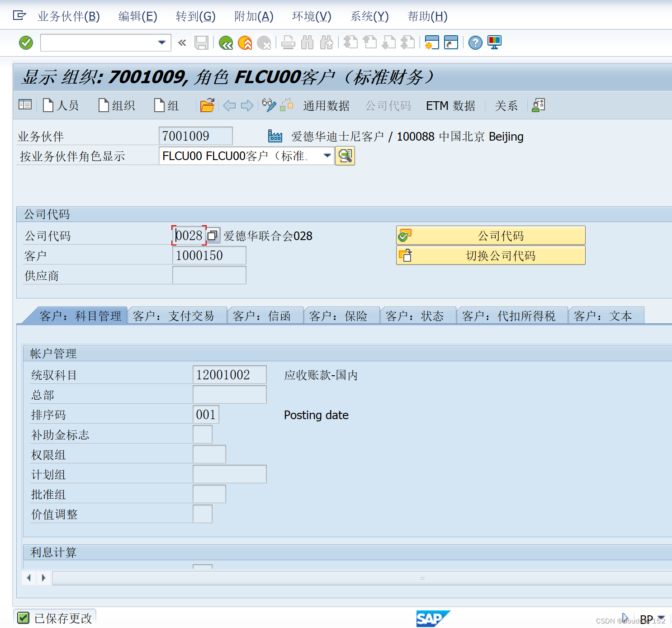Screen dimensions: 672x628
Task: Collapse the command field with double-chevron icon
Action: point(182,43)
